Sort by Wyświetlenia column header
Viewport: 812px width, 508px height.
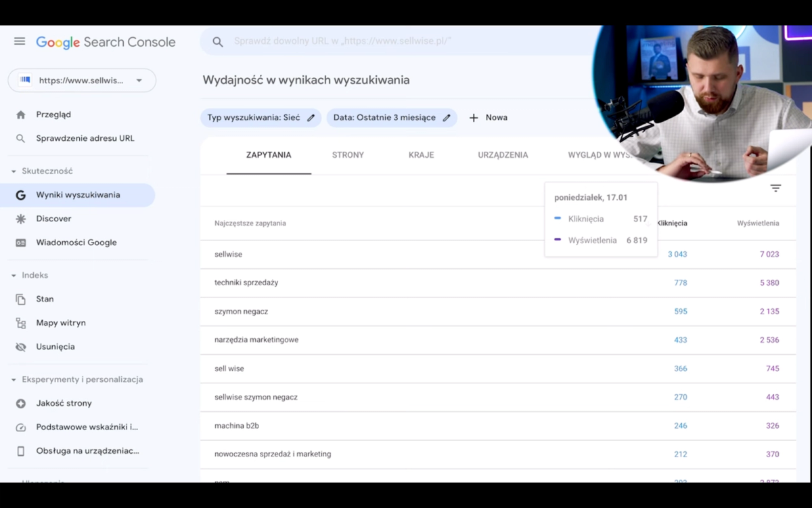758,224
